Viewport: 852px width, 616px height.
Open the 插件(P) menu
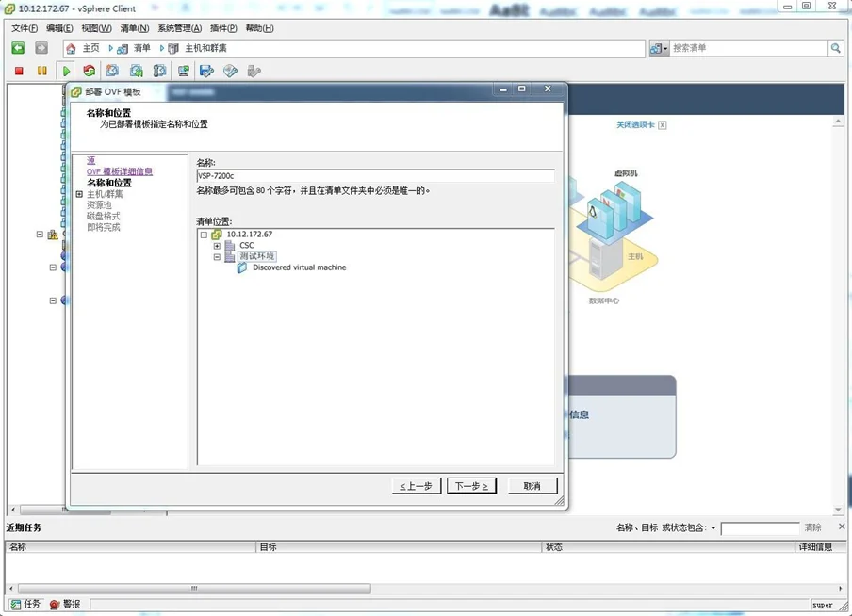(223, 28)
